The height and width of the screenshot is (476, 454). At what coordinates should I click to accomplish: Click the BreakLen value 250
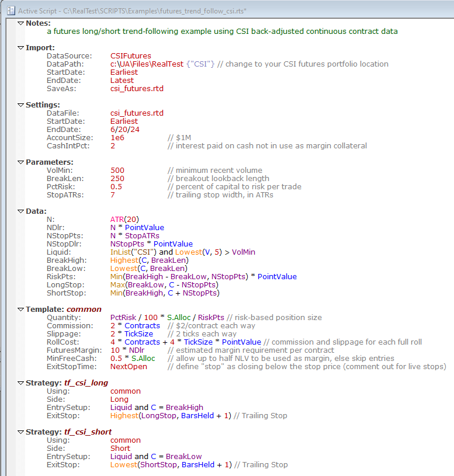(117, 179)
